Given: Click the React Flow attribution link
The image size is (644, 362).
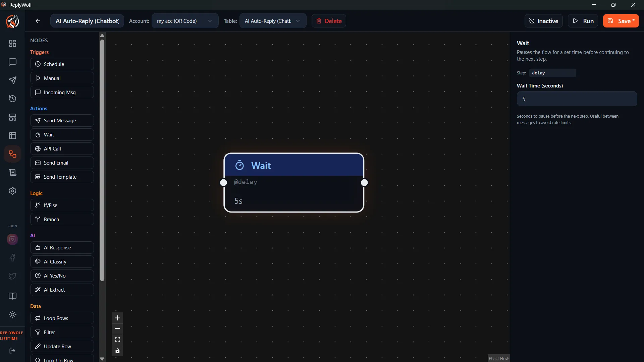Looking at the screenshot, I should pyautogui.click(x=498, y=358).
